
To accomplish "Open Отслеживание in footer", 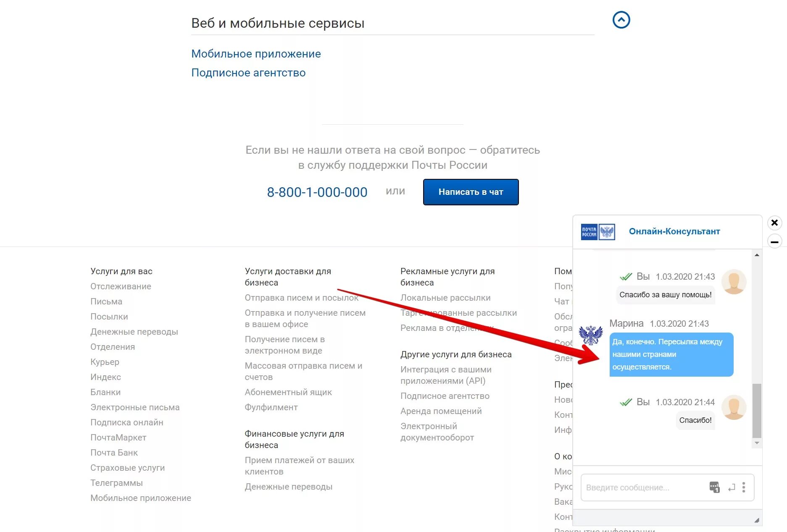I will pyautogui.click(x=121, y=286).
